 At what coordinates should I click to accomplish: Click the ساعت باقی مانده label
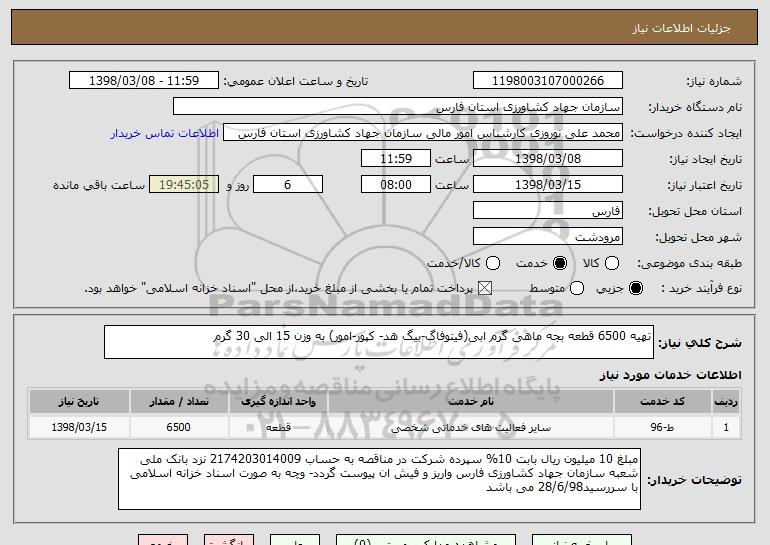[x=99, y=185]
